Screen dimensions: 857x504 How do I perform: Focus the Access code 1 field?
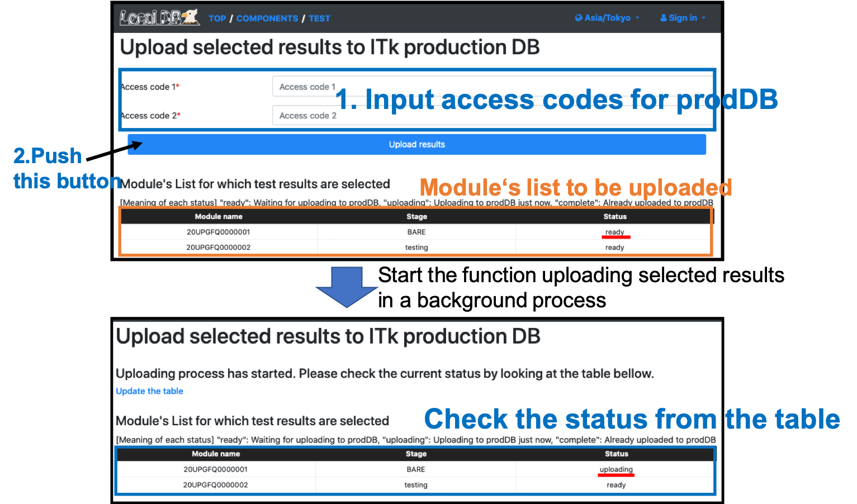click(493, 87)
